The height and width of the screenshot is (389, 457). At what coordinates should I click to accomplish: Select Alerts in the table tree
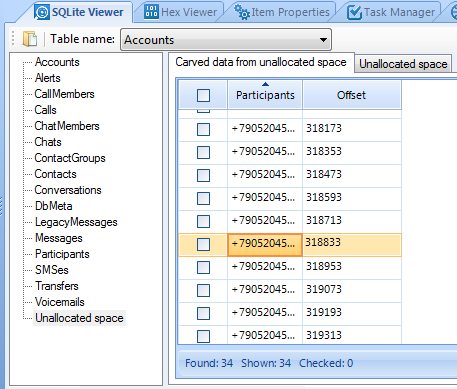pos(48,78)
